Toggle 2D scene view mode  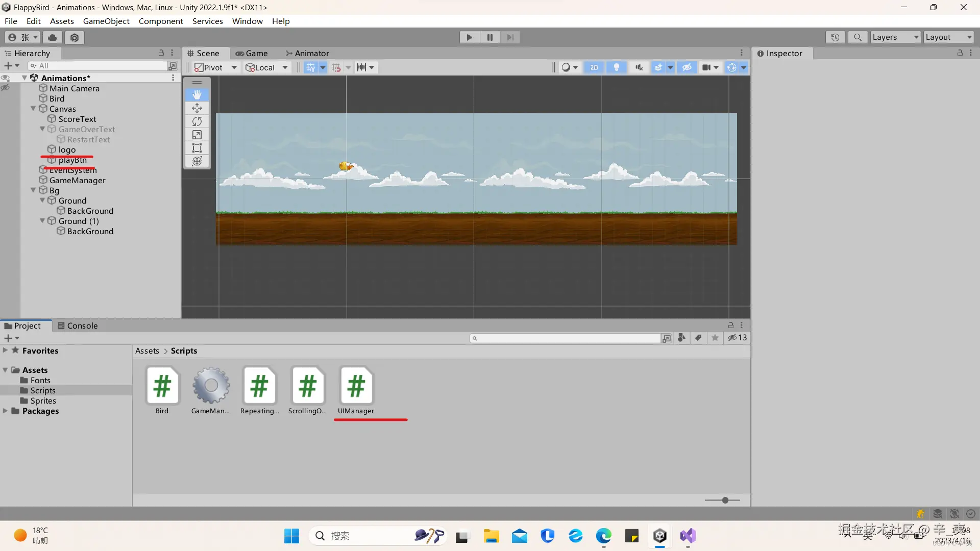point(594,67)
